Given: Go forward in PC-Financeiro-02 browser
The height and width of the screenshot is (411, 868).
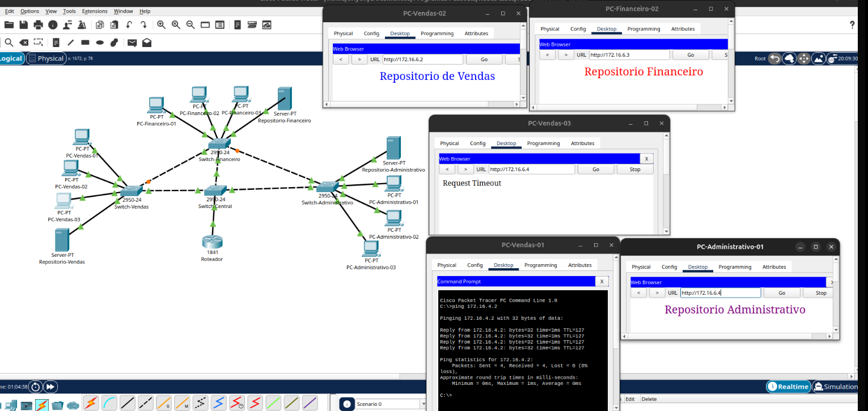Looking at the screenshot, I should pyautogui.click(x=566, y=55).
